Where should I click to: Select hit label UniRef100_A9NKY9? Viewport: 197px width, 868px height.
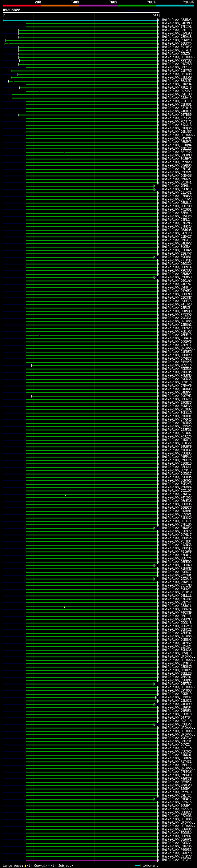point(177,40)
